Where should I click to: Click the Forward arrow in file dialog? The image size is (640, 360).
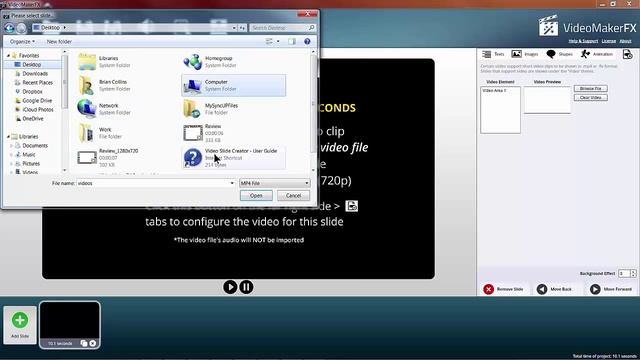[21, 28]
